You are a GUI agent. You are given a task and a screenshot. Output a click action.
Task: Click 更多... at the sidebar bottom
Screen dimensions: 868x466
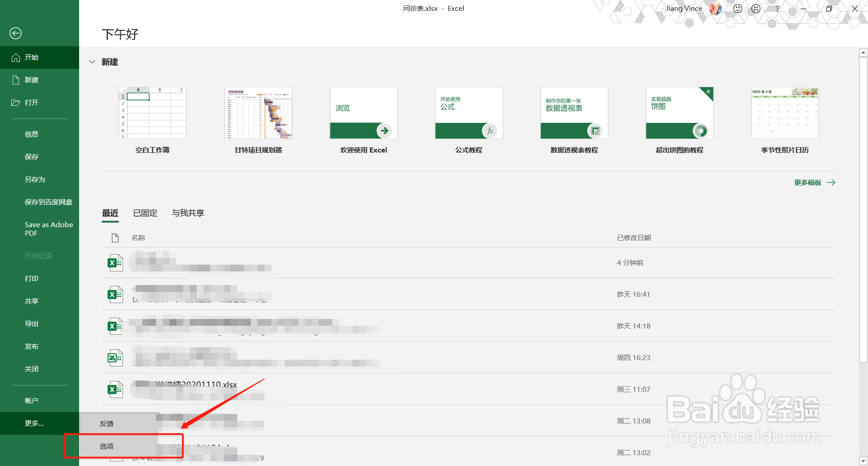(x=39, y=423)
